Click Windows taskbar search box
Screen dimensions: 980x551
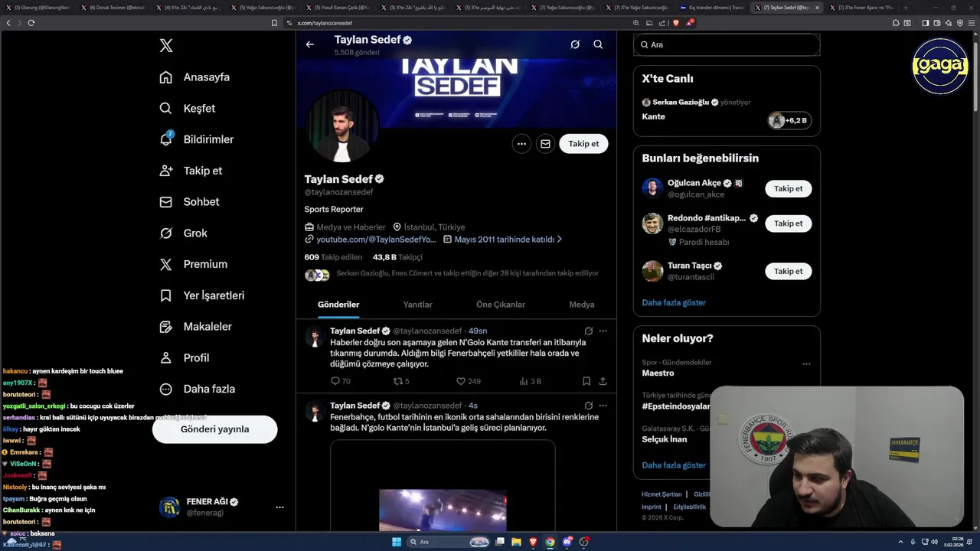(449, 542)
